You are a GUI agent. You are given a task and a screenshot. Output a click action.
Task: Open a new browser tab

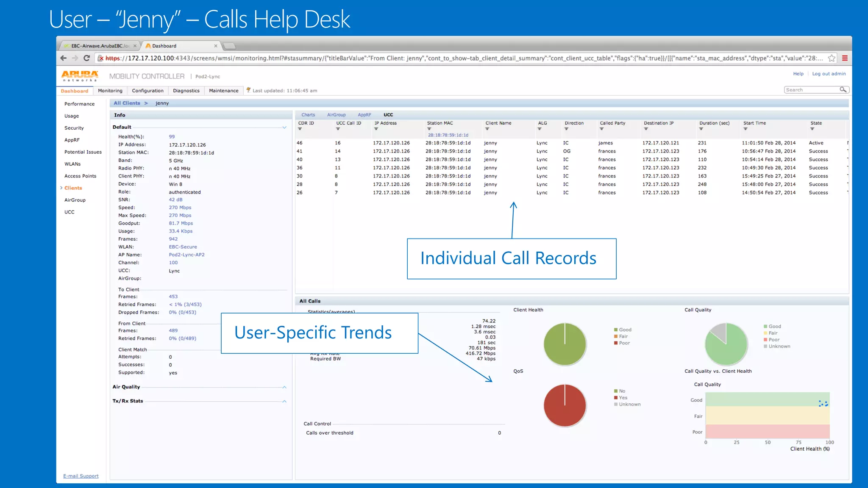[229, 46]
